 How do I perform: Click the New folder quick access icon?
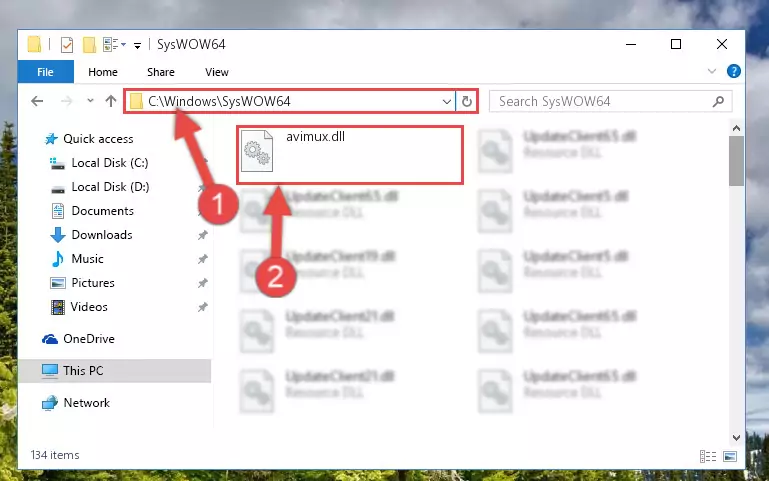[x=89, y=45]
